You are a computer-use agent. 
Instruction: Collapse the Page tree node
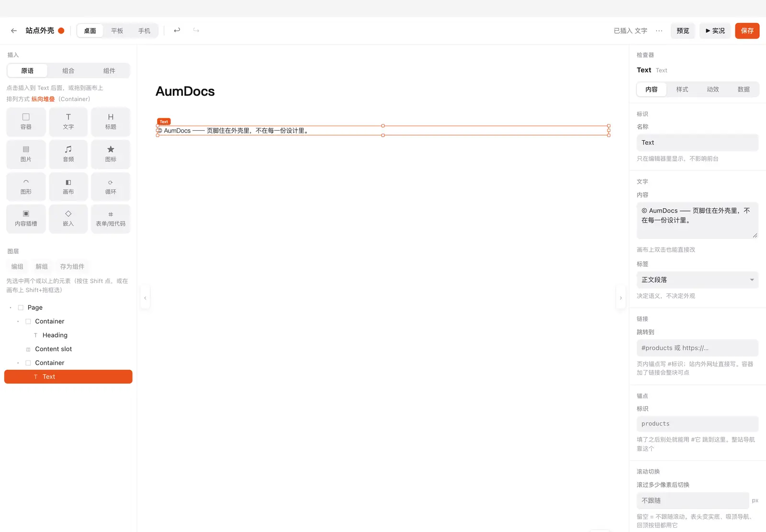click(x=11, y=307)
